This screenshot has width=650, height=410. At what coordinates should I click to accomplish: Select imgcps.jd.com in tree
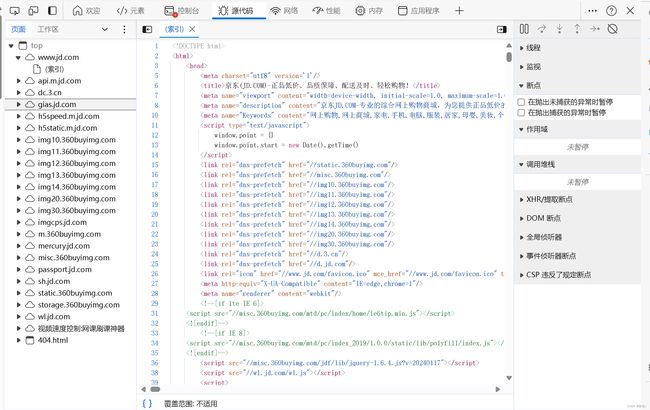(62, 222)
